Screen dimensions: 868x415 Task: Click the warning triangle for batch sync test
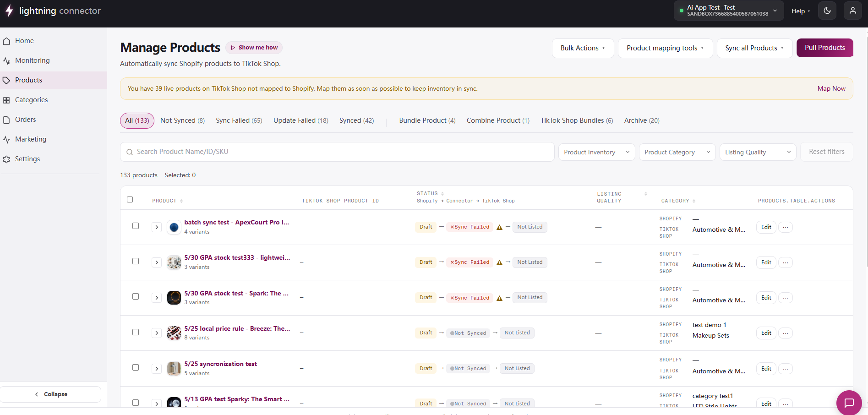coord(499,227)
